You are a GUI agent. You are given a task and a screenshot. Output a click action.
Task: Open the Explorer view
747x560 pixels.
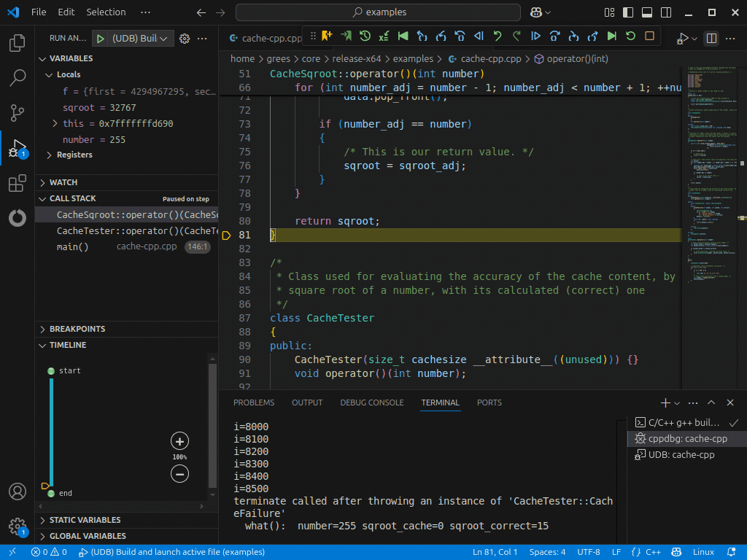coord(18,43)
